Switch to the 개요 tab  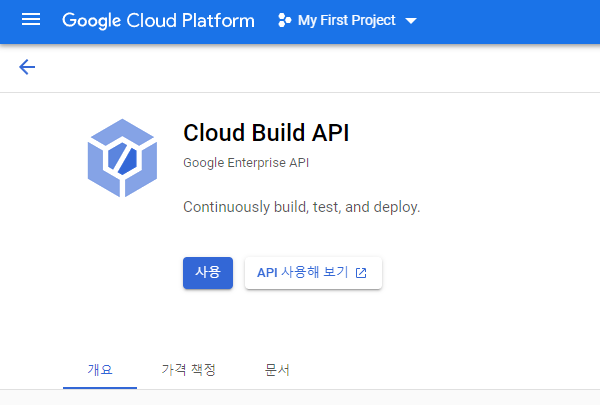point(100,369)
